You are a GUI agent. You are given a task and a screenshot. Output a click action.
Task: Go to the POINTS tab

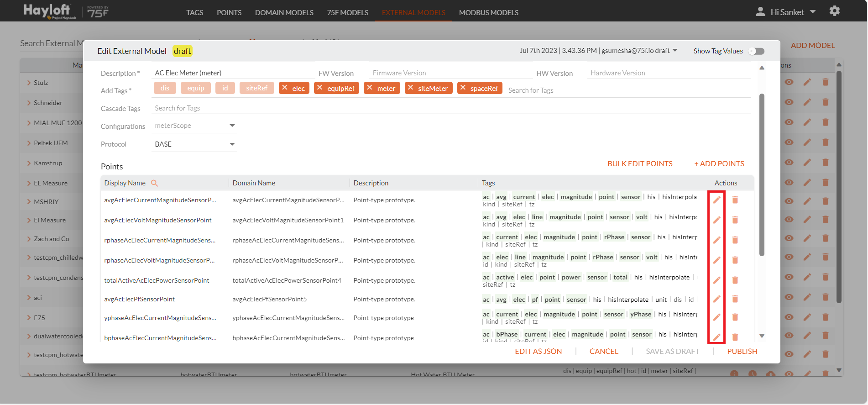point(229,12)
